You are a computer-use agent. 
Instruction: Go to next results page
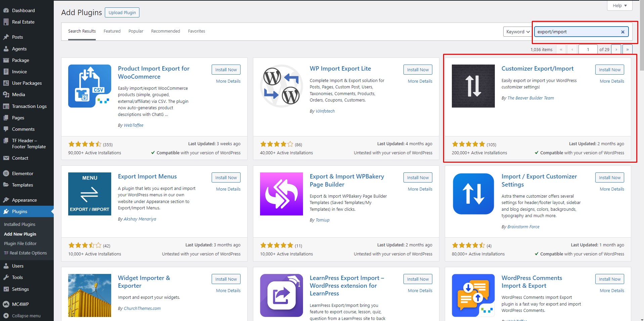pyautogui.click(x=616, y=49)
